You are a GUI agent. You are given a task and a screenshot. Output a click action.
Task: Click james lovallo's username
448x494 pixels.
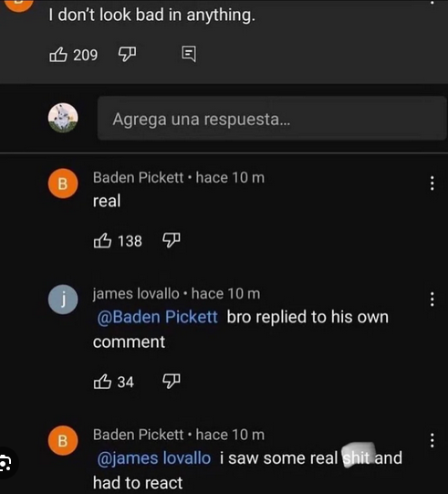(136, 294)
